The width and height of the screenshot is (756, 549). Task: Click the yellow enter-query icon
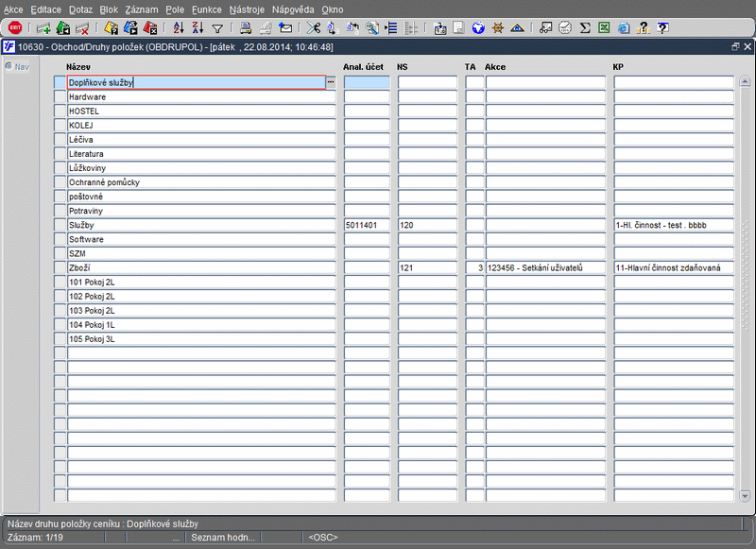point(111,28)
